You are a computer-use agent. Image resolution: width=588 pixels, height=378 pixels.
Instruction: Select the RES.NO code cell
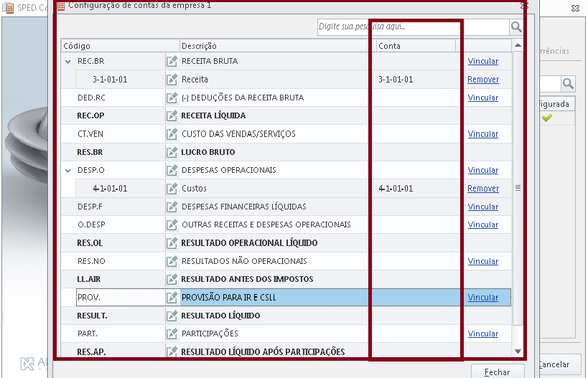point(91,261)
